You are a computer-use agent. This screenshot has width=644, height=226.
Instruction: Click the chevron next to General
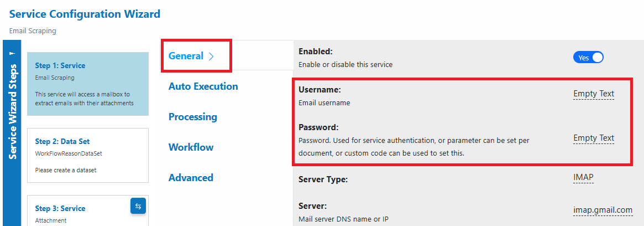click(211, 57)
